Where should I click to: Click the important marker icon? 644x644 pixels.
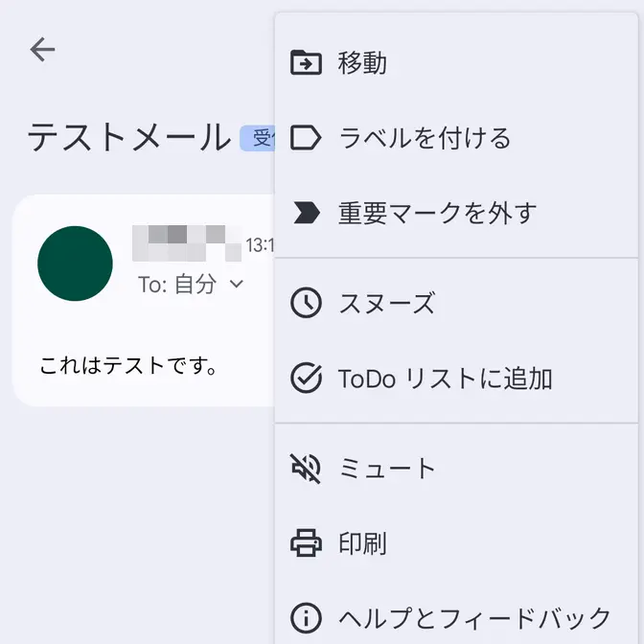click(x=306, y=213)
